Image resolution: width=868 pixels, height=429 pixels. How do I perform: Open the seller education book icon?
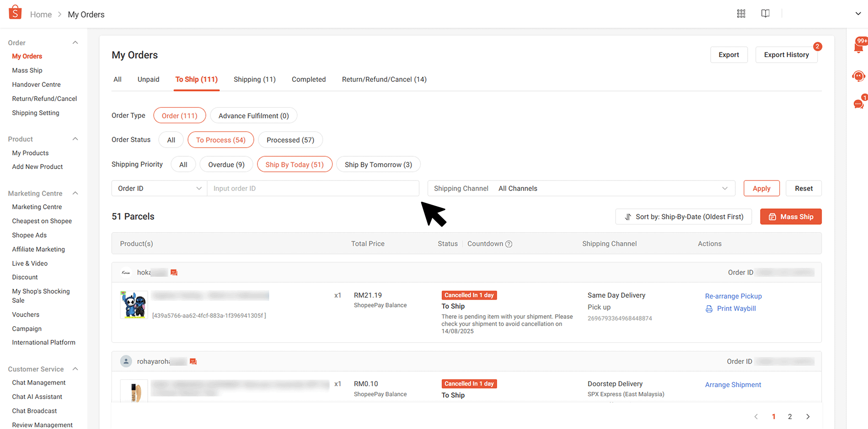tap(765, 14)
